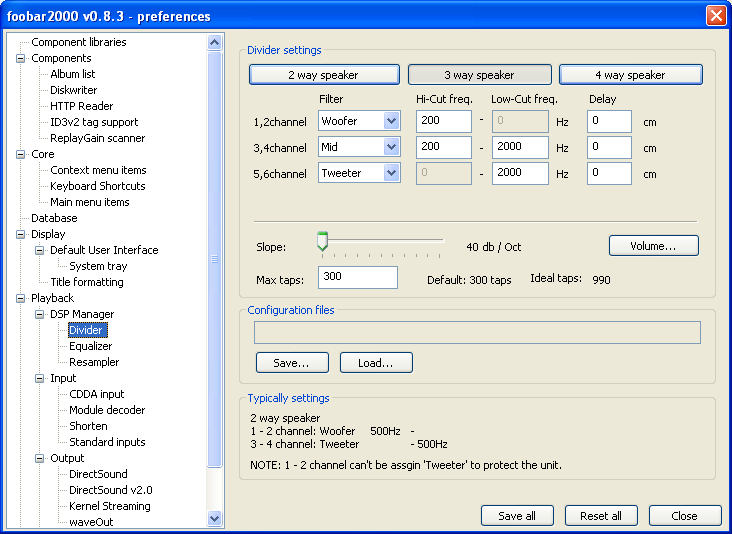Viewport: 732px width, 534px height.
Task: Select Main menu items entry
Action: (90, 202)
